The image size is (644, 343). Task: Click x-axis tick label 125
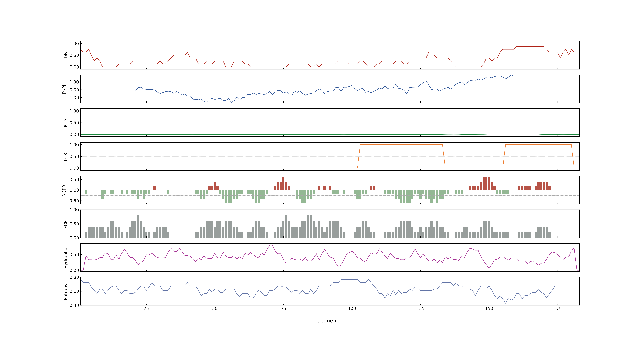[421, 309]
